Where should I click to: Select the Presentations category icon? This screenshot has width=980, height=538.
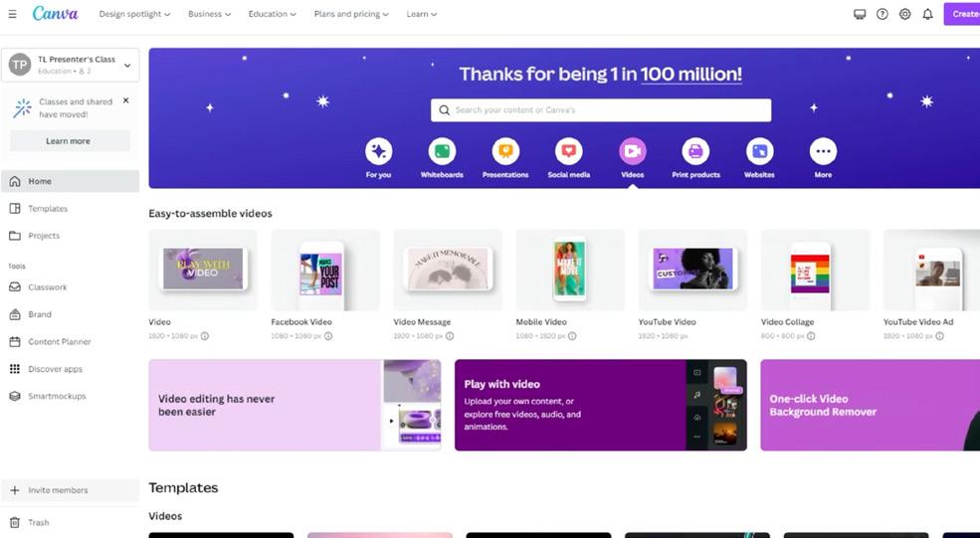[505, 151]
